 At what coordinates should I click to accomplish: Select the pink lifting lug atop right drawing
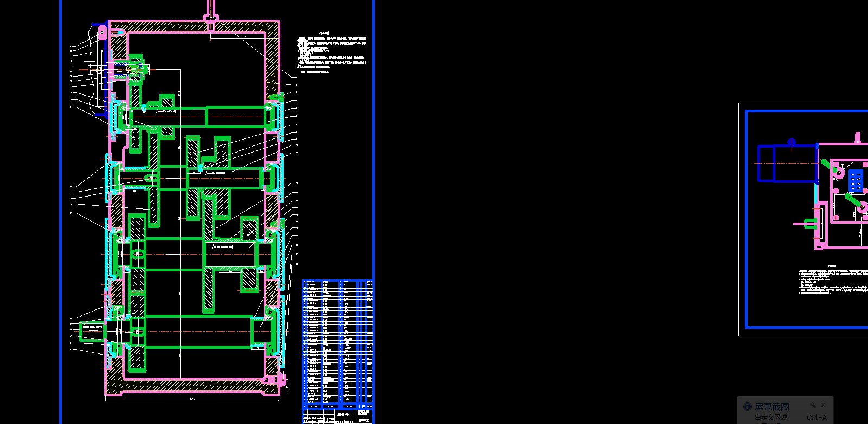858,137
